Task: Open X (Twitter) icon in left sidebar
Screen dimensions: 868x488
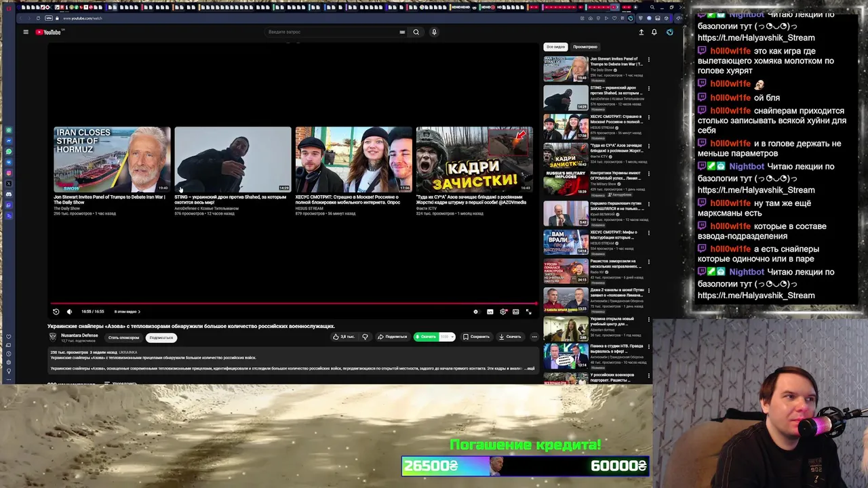Action: point(9,184)
